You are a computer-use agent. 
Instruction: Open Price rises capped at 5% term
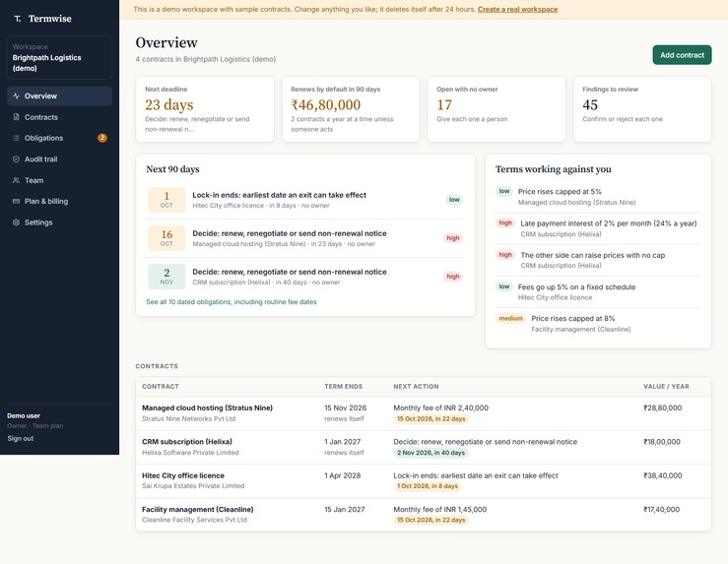point(598,197)
